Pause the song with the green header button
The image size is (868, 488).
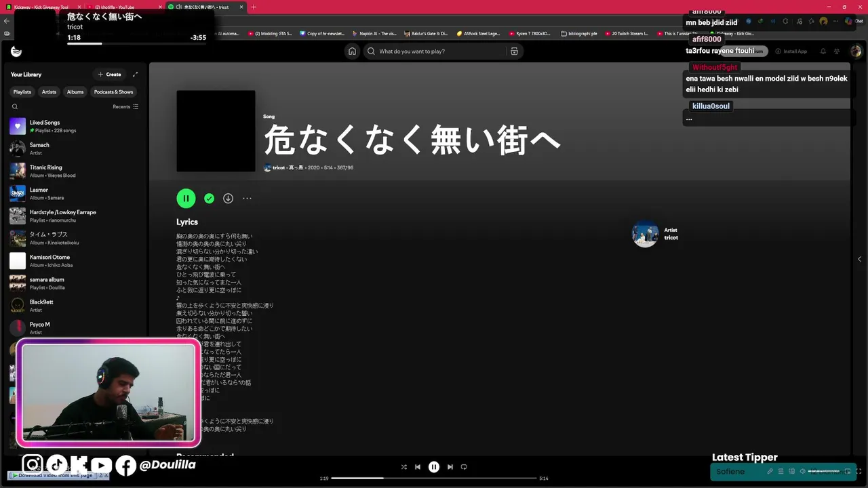click(186, 198)
